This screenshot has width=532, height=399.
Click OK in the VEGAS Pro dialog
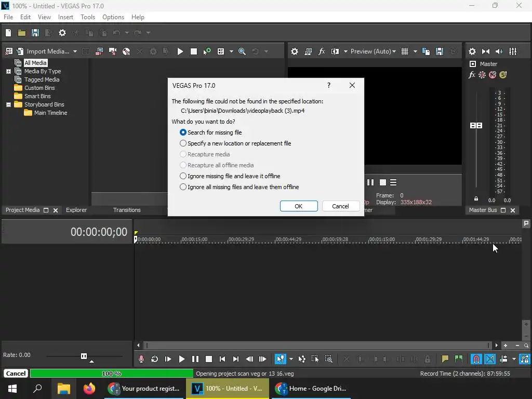pos(299,206)
